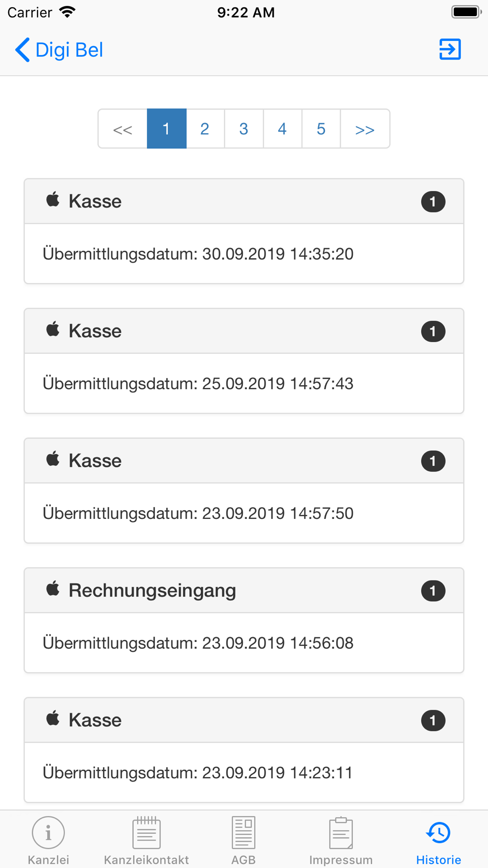The height and width of the screenshot is (868, 488).
Task: Open the Kanzlei info tab
Action: pyautogui.click(x=48, y=840)
